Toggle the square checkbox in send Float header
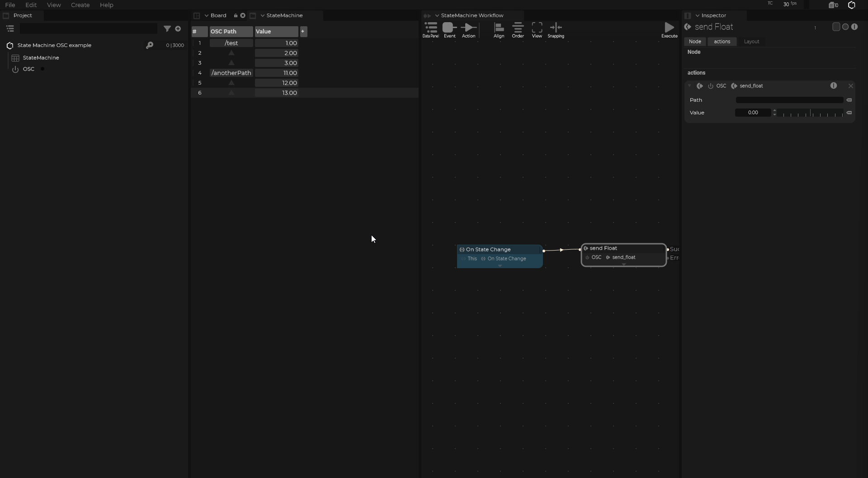 836,27
